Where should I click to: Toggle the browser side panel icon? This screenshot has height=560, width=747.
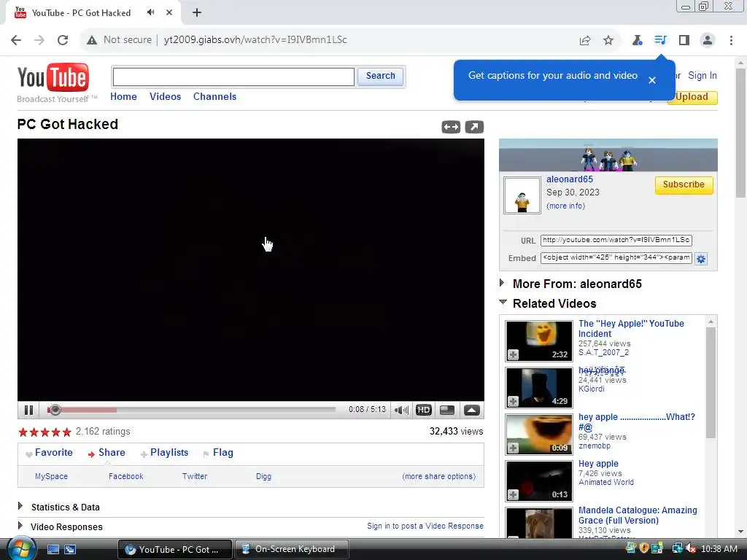point(684,41)
